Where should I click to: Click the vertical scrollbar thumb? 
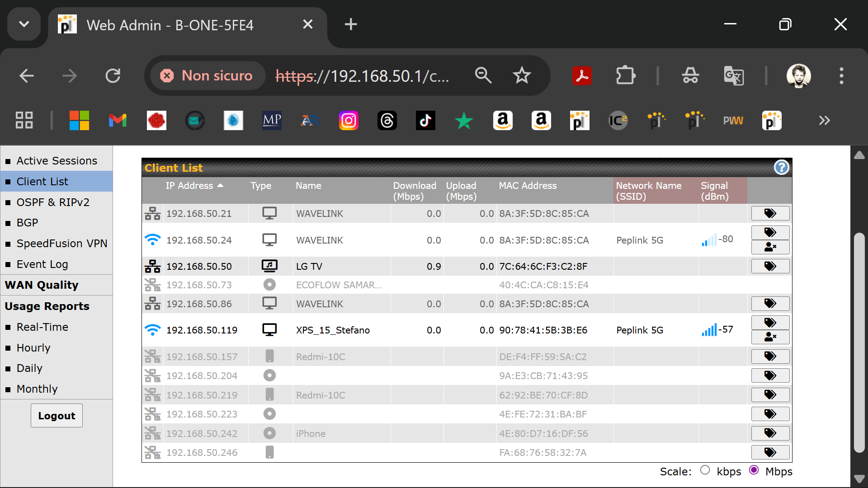(859, 343)
